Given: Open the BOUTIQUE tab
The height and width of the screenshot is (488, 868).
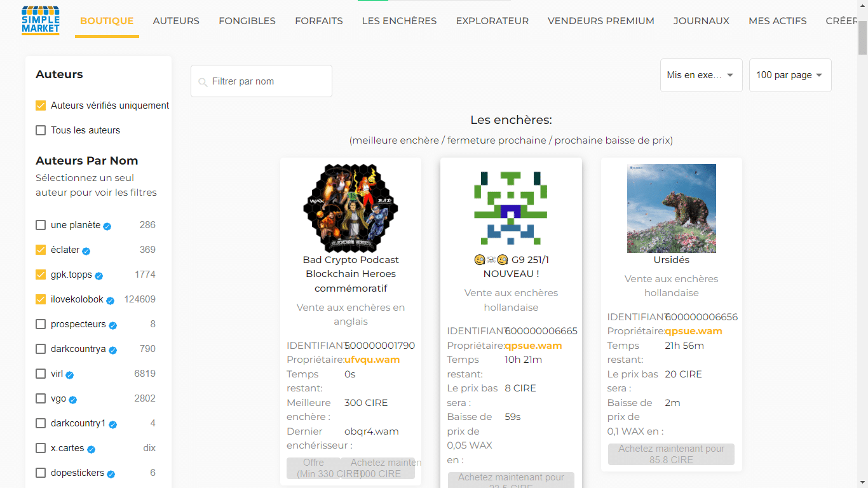Looking at the screenshot, I should coord(107,21).
